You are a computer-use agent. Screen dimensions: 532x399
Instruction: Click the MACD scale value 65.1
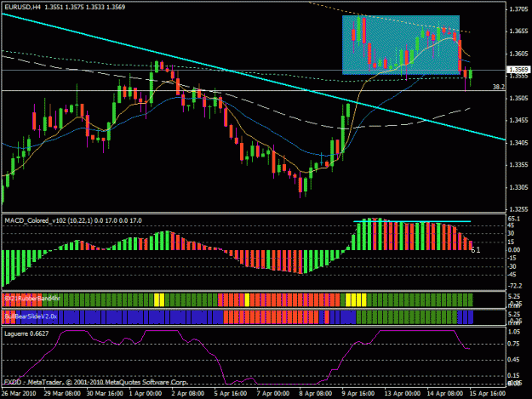click(513, 219)
